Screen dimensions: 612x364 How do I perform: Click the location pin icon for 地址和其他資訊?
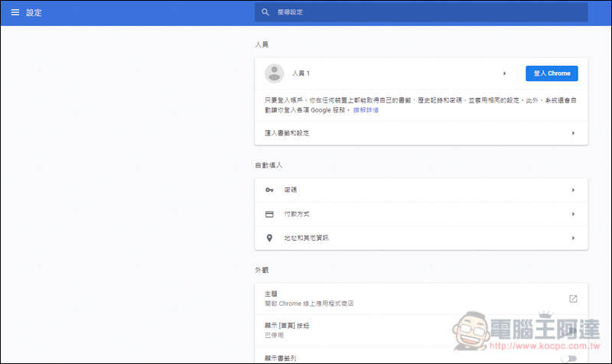pos(269,238)
